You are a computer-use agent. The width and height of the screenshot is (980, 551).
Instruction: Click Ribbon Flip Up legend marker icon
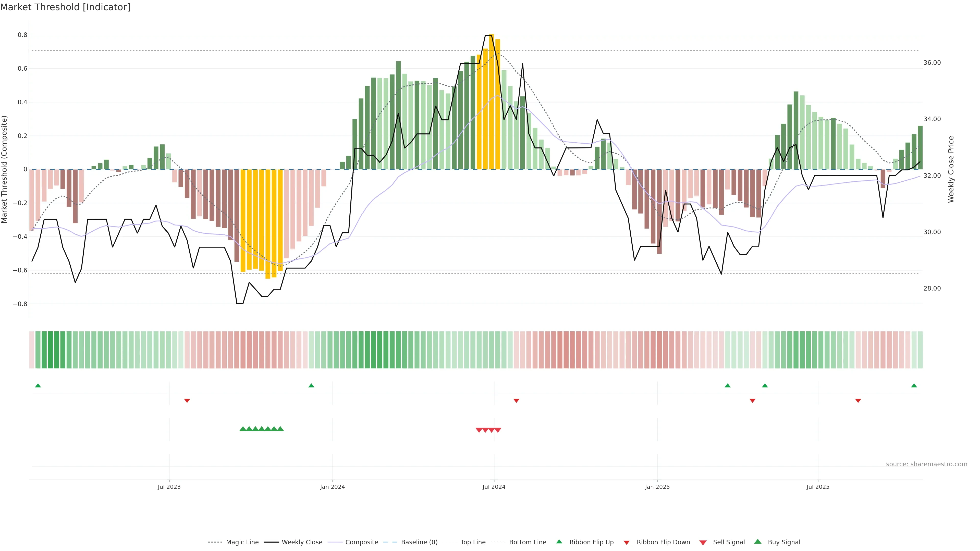click(559, 542)
